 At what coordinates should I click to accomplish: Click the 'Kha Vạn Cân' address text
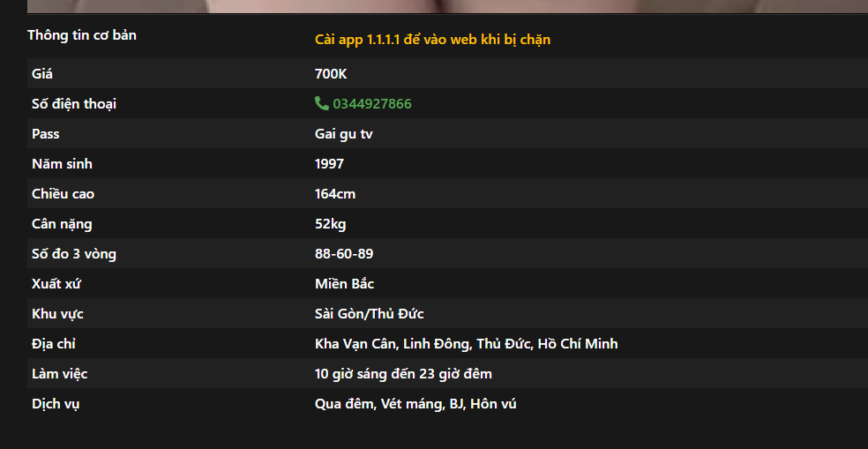click(x=355, y=344)
